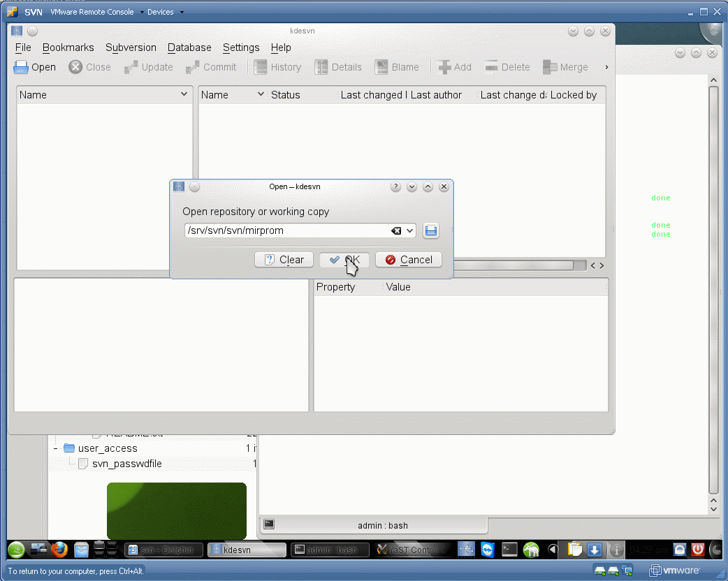Click the Last author column header
728x581 pixels.
436,95
